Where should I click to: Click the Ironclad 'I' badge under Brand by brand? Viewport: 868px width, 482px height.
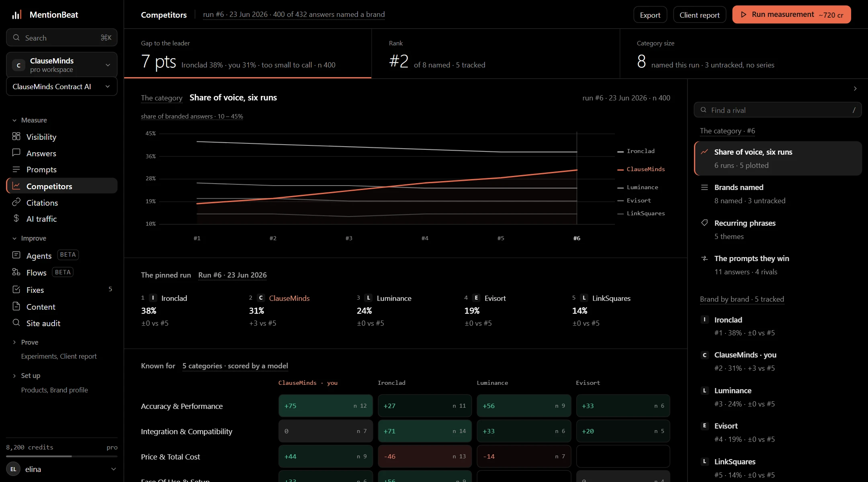tap(704, 320)
